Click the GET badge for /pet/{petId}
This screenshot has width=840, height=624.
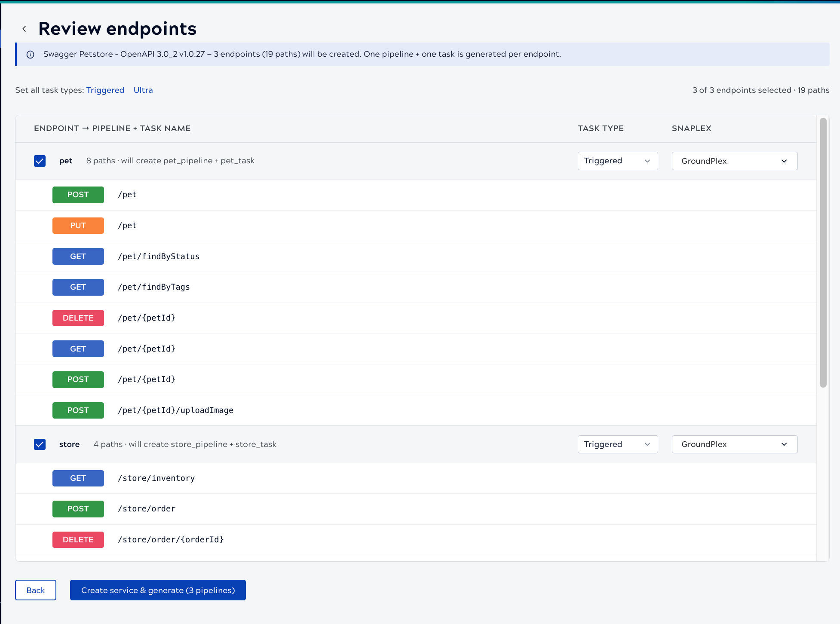(x=78, y=349)
